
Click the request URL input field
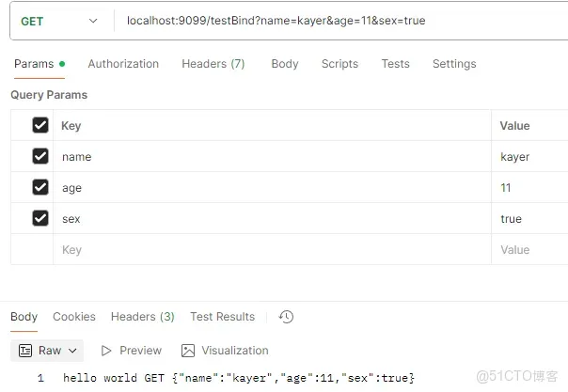tap(339, 21)
